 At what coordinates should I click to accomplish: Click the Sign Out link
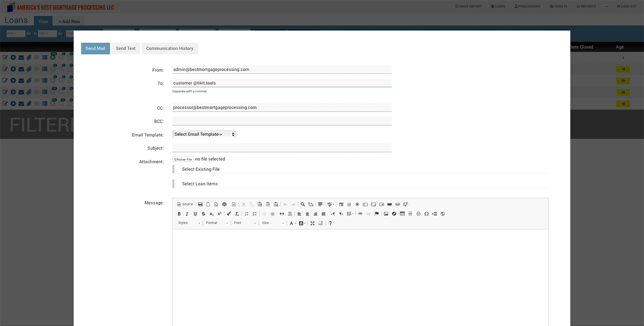pos(626,6)
